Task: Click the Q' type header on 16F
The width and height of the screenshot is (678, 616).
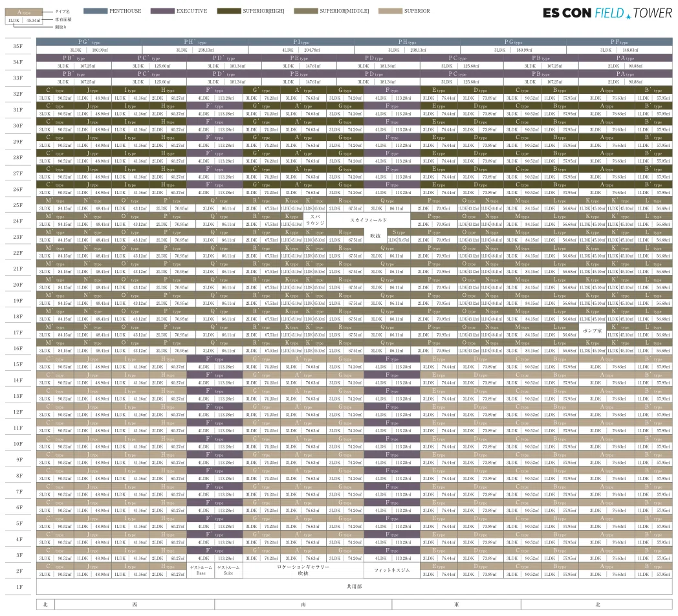Action: point(219,342)
